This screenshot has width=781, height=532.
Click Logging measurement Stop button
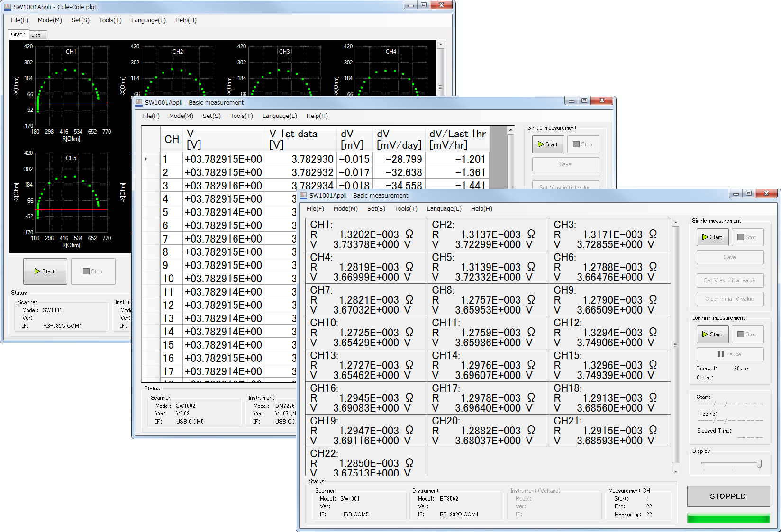coord(748,334)
